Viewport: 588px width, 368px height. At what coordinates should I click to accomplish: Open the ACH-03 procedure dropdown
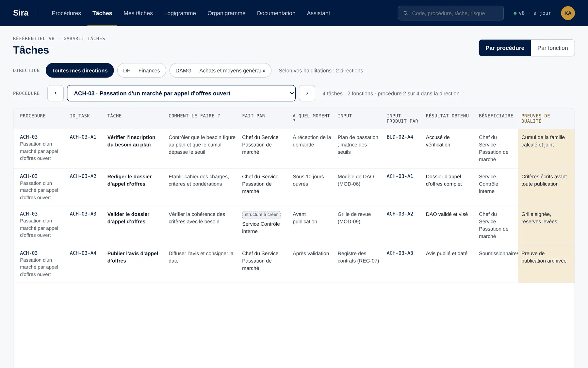(181, 93)
